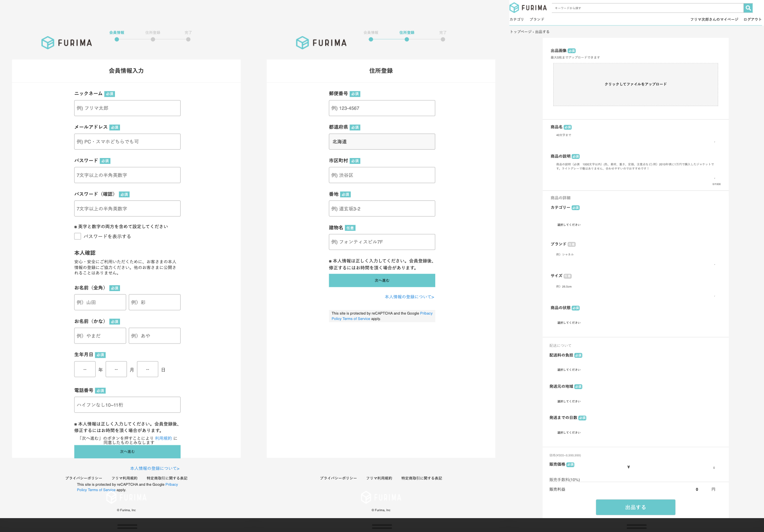Screen dimensions: 764x532
Task: Click the 利用規約 link
Action: coord(163,438)
